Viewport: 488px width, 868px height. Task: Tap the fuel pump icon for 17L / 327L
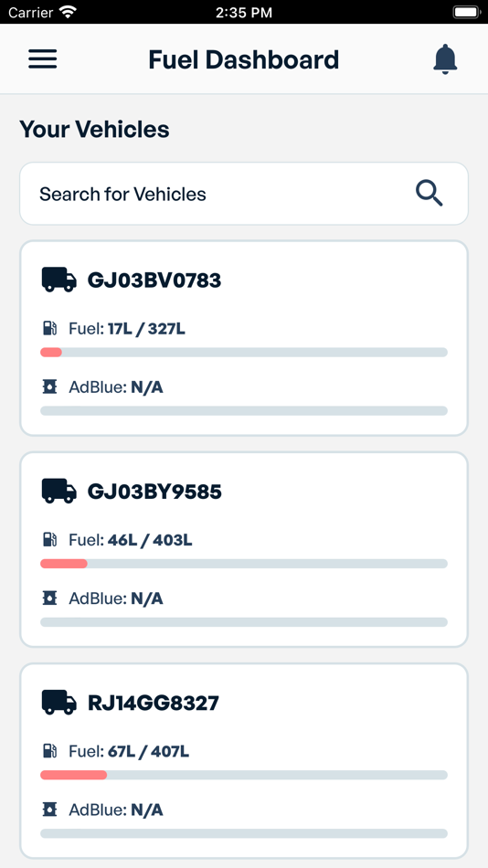click(49, 328)
